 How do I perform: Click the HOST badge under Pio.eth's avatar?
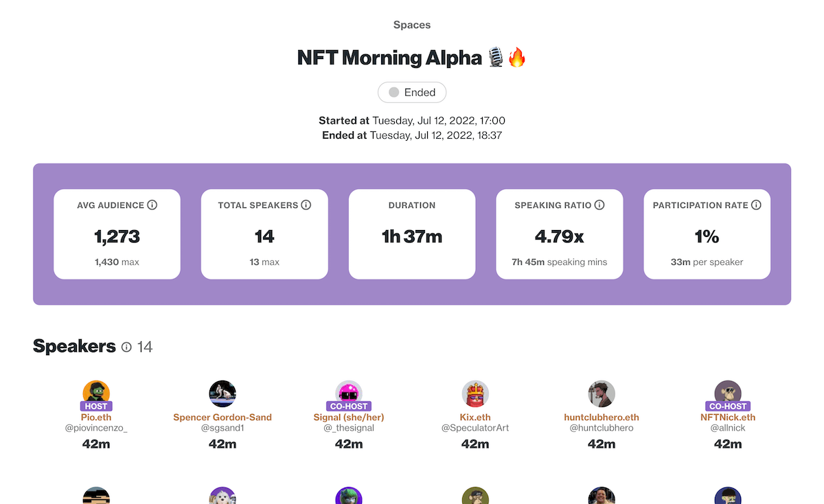[96, 406]
